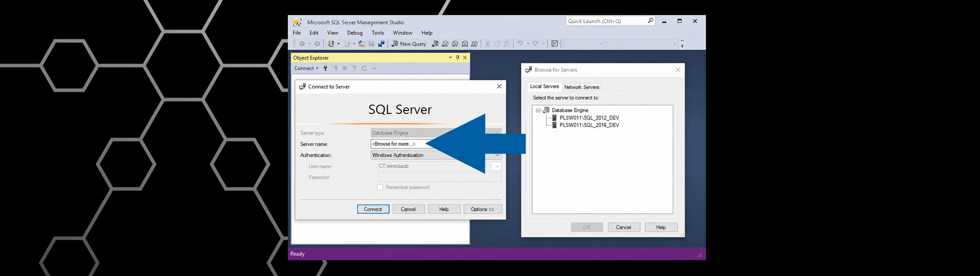Enable the Remember password checkbox

[x=380, y=187]
